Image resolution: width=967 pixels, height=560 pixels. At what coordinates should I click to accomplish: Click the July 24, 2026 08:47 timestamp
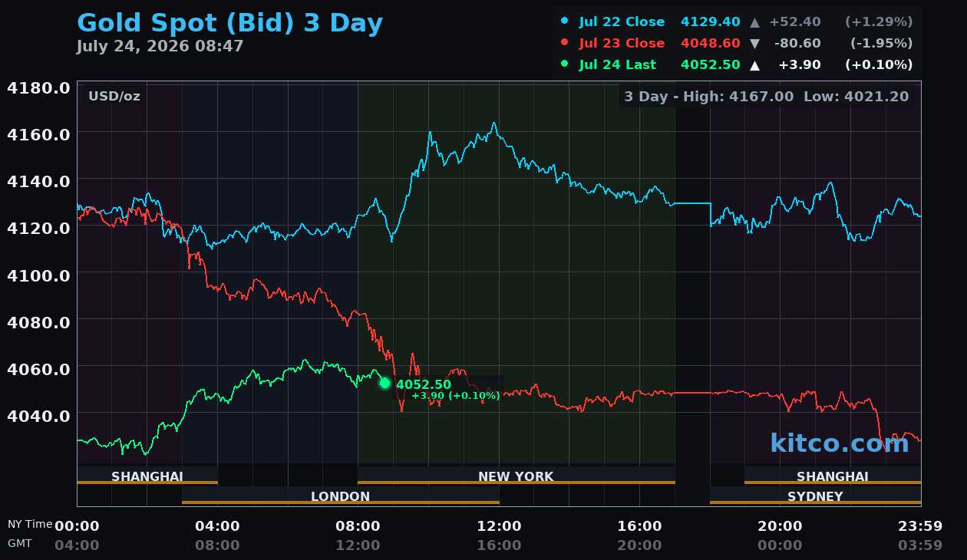coord(160,46)
